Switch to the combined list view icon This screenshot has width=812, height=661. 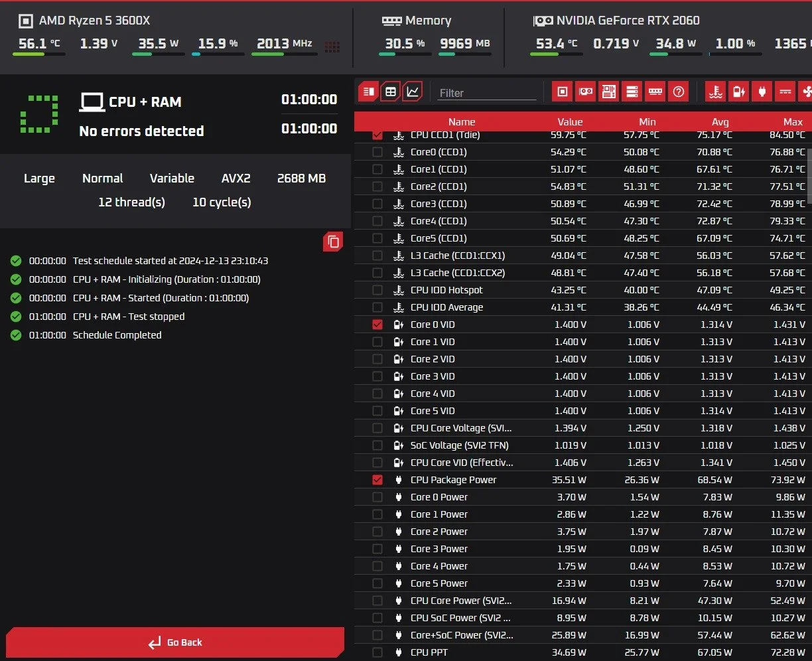point(368,92)
